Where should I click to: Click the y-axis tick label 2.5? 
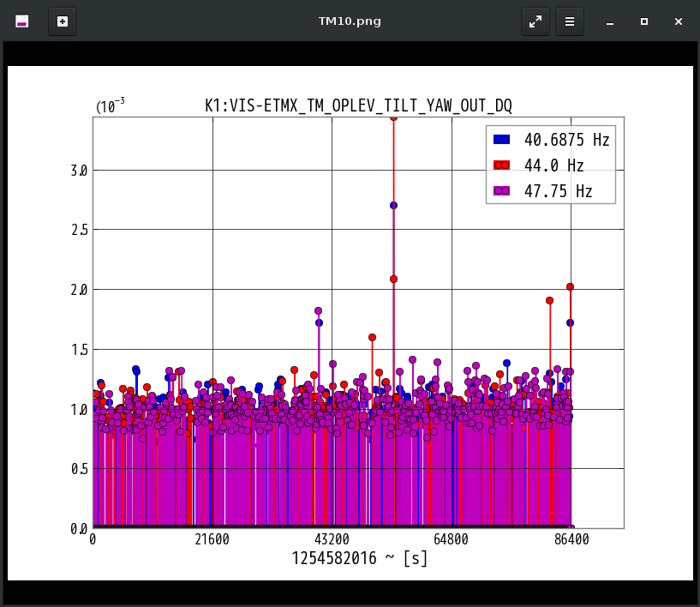pos(79,230)
